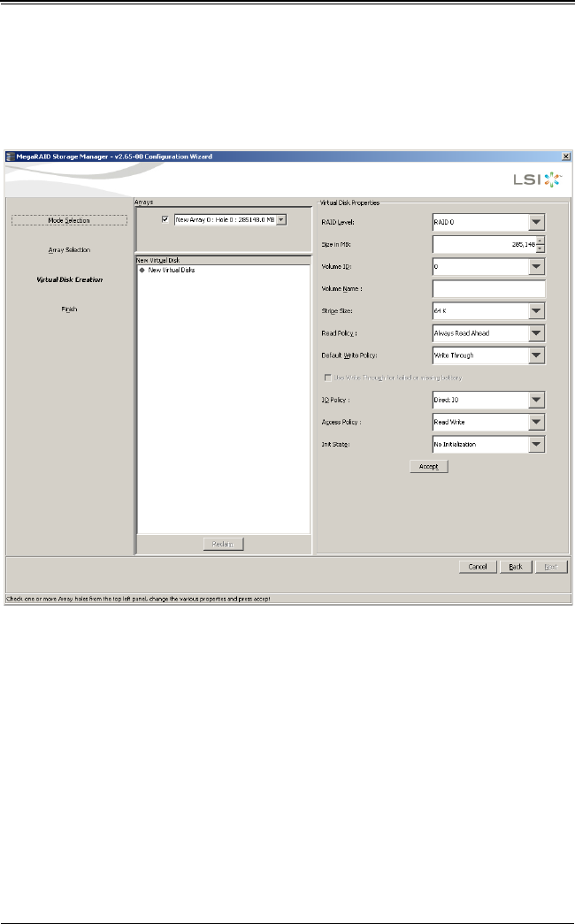Click the MegaRAID title bar app icon
Image resolution: width=575 pixels, height=924 pixels.
pos(10,157)
